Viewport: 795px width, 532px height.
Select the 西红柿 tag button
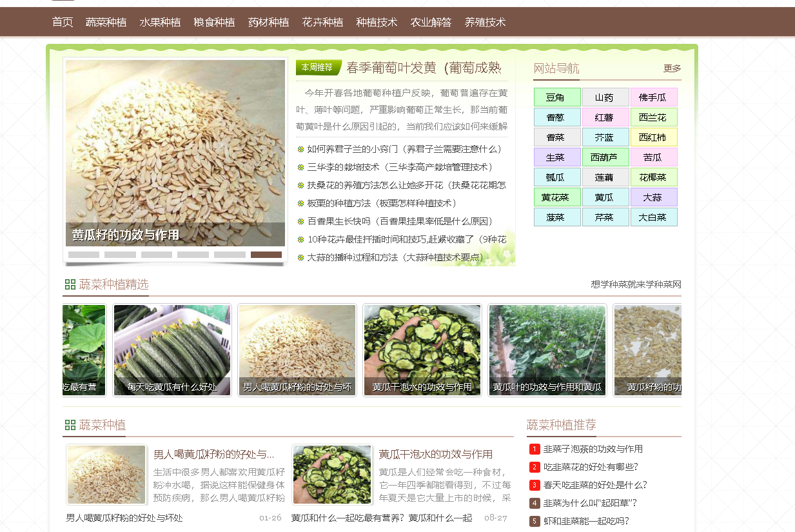[x=654, y=137]
